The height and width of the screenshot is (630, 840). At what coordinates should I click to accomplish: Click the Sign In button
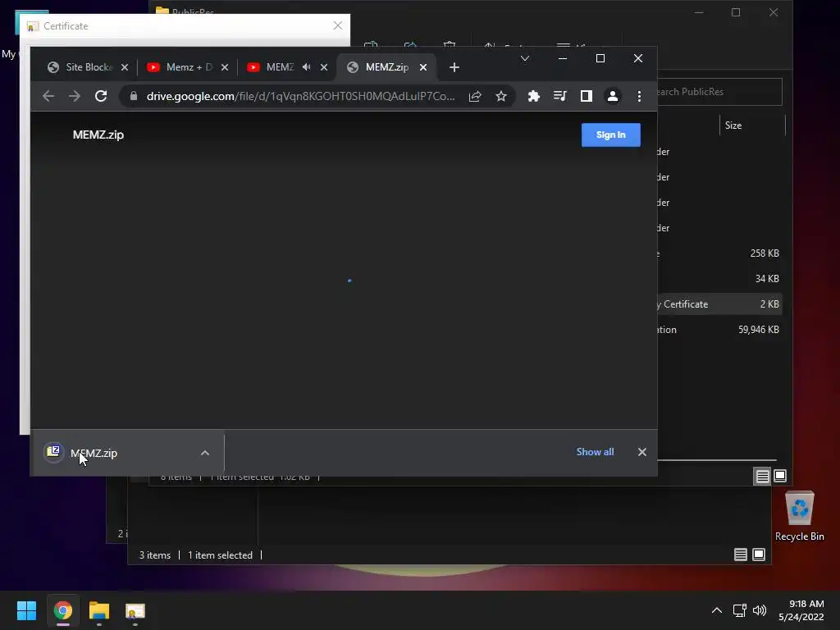click(610, 135)
